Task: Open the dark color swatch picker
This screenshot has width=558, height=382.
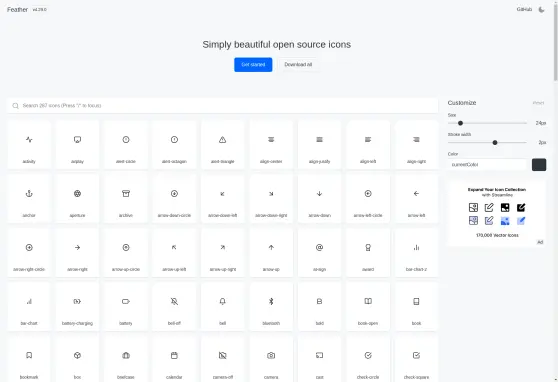Action: 539,165
